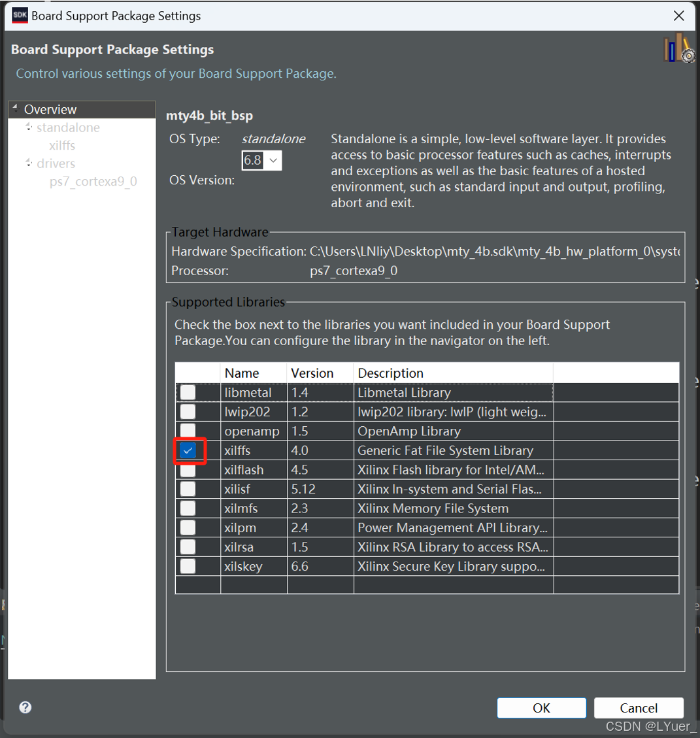Click the xilisf version 5.12 cell

coord(320,489)
